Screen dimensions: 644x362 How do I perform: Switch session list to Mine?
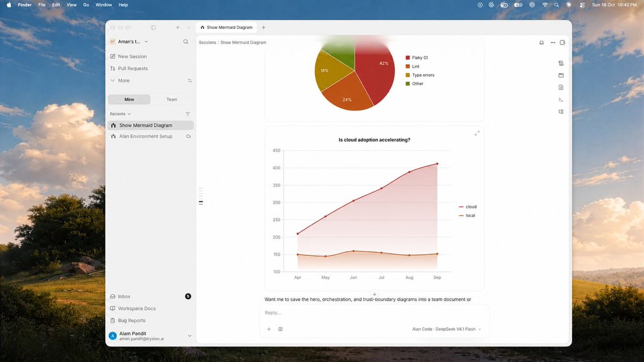click(129, 99)
